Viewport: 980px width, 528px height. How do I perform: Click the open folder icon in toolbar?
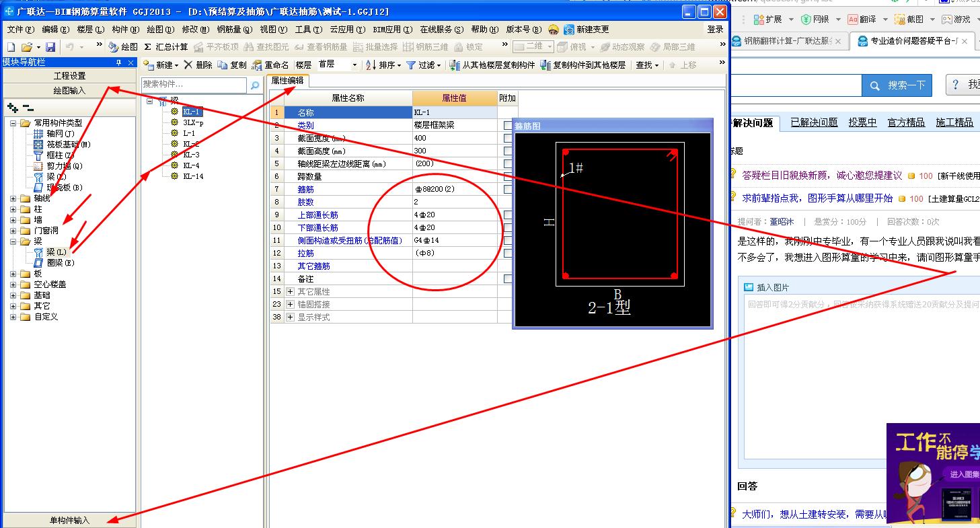click(x=27, y=47)
